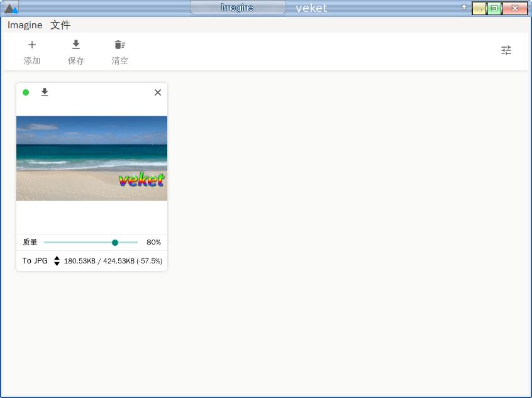Open the settings sliders icon at top right
The height and width of the screenshot is (398, 532).
(x=506, y=50)
